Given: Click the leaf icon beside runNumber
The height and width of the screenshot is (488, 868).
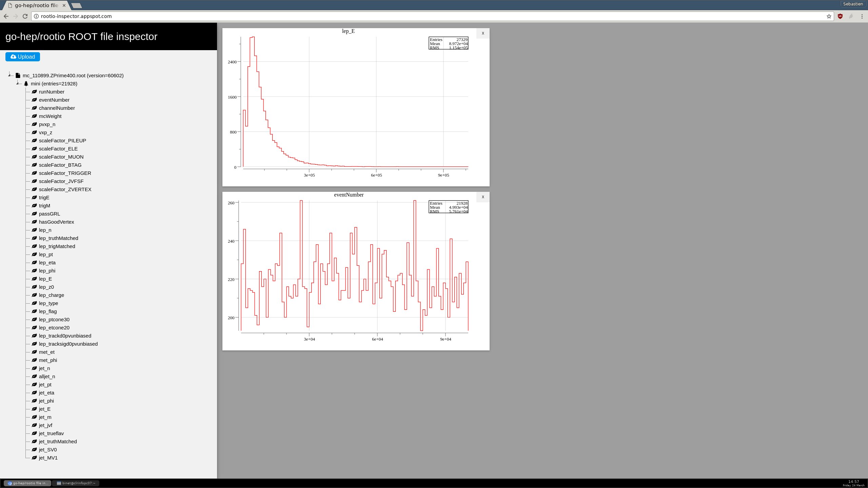Looking at the screenshot, I should (34, 92).
